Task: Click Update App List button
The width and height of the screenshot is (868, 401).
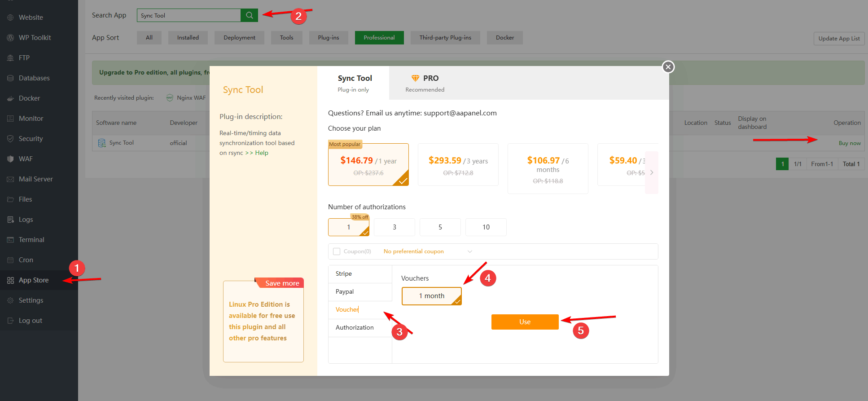Action: coord(839,39)
